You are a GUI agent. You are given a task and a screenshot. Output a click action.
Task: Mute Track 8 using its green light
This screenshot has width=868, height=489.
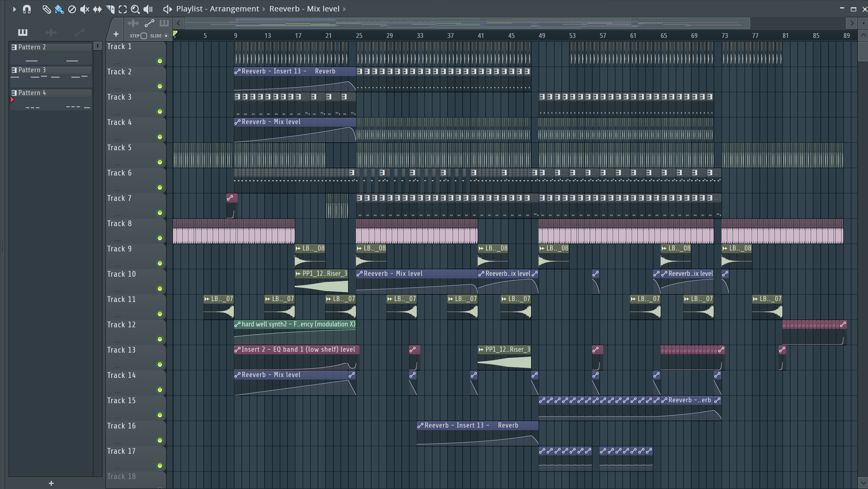pyautogui.click(x=160, y=238)
